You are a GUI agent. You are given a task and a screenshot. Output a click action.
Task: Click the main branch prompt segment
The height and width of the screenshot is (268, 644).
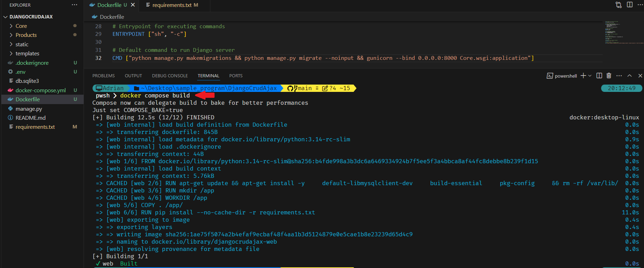pos(319,88)
